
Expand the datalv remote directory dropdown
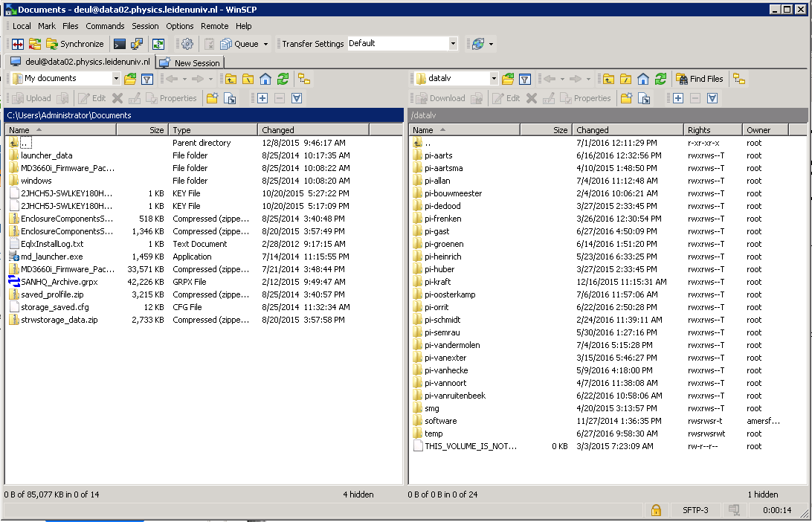pos(494,79)
